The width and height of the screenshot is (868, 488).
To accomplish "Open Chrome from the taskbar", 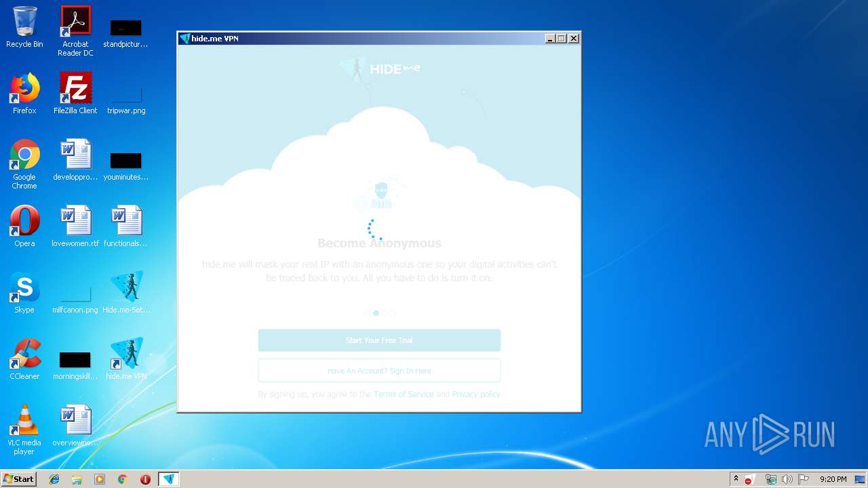I will (123, 479).
